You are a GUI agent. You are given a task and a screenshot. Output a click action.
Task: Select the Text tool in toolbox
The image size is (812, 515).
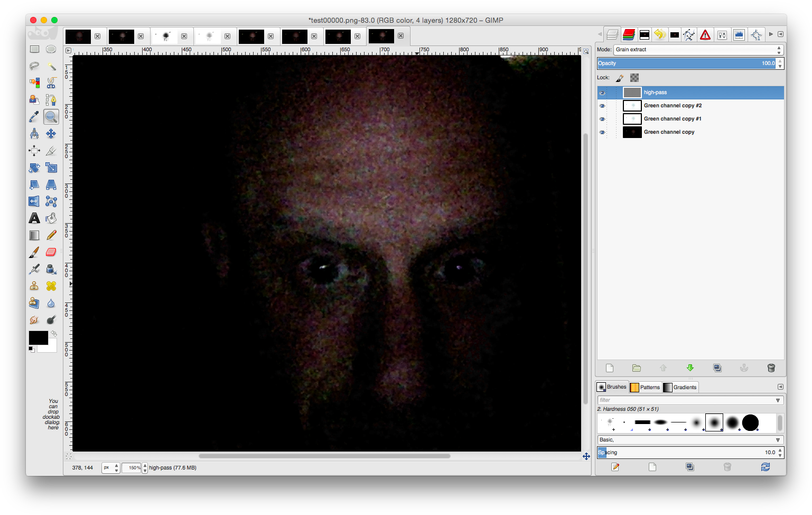point(34,218)
